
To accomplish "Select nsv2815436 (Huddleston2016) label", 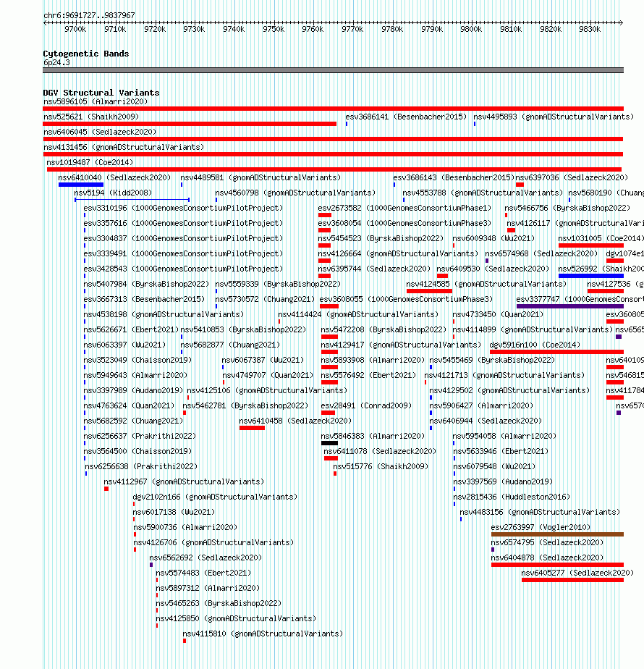I will (x=512, y=497).
